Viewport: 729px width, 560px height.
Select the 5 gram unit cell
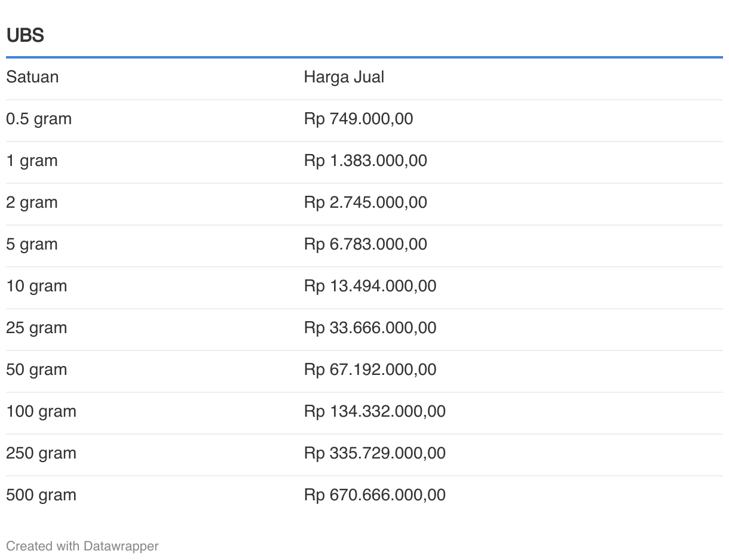32,244
